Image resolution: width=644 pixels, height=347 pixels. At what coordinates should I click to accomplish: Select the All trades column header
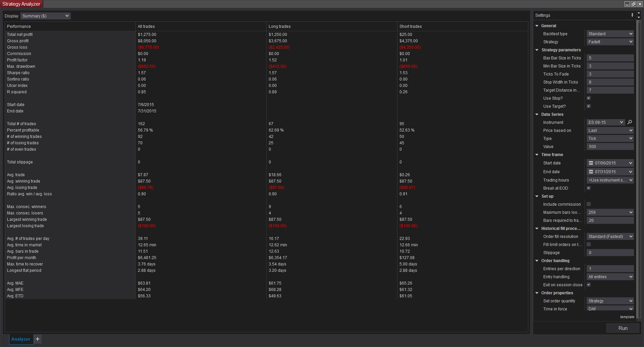[x=201, y=27]
